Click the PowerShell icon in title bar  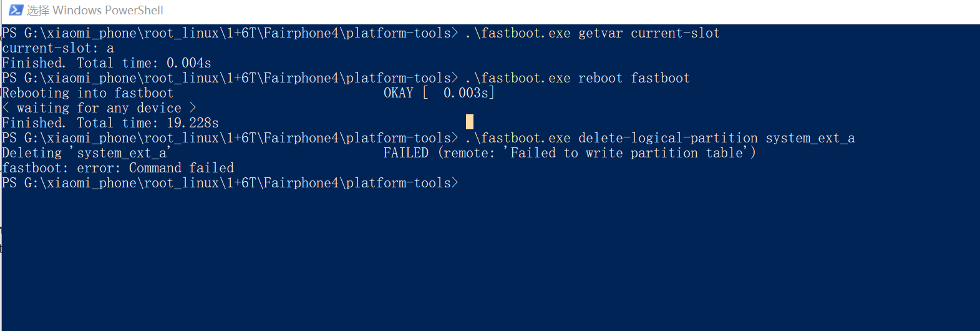point(16,10)
